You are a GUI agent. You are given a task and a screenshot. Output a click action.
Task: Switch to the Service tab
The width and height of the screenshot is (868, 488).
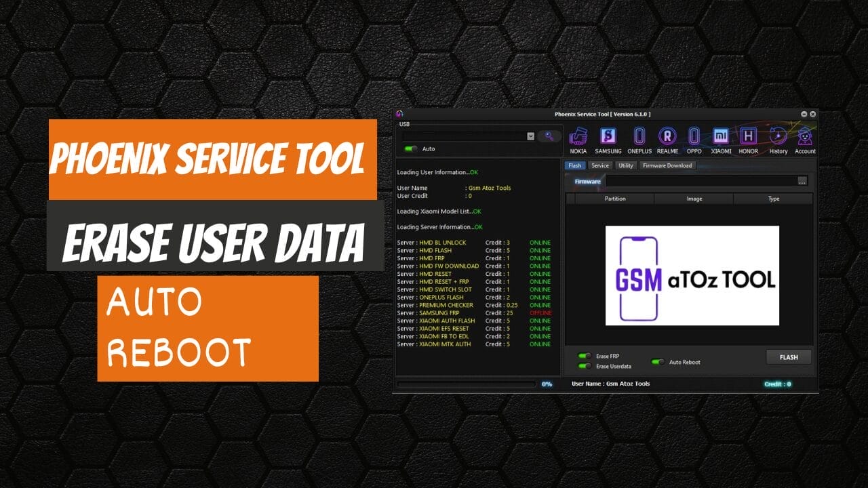(x=599, y=165)
